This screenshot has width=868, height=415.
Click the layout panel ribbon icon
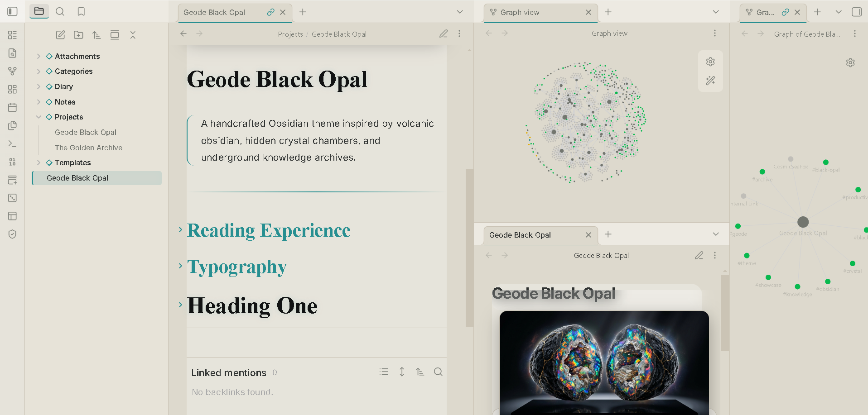[12, 216]
